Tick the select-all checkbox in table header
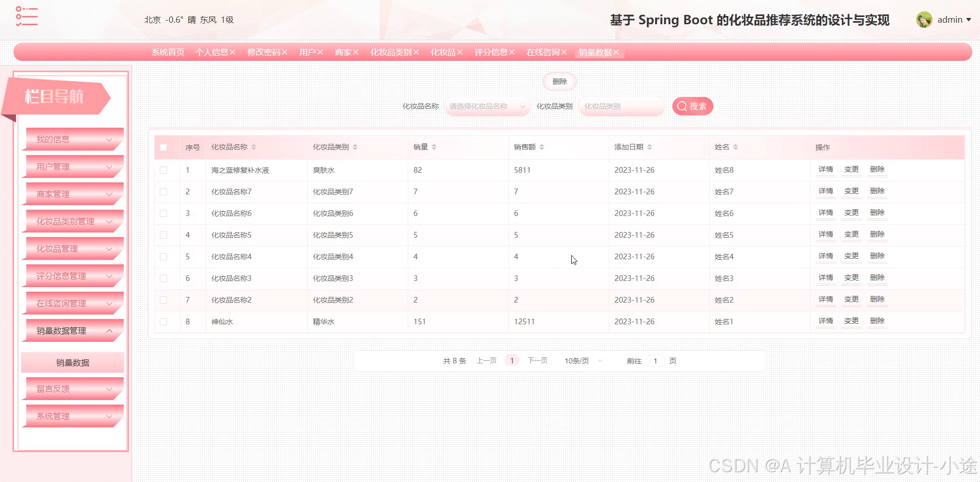Image resolution: width=980 pixels, height=482 pixels. pyautogui.click(x=163, y=147)
